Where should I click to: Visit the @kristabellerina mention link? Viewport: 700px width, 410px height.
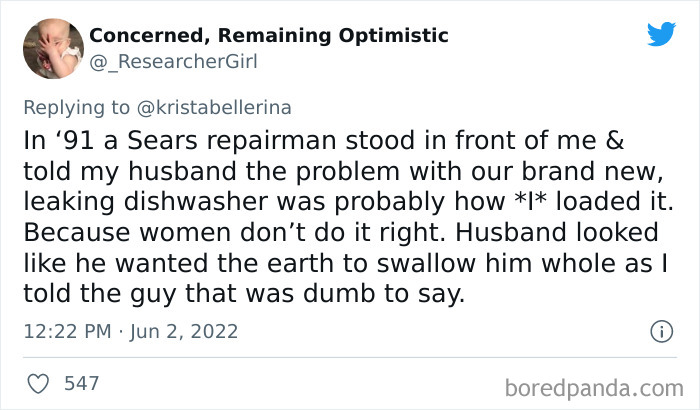214,108
